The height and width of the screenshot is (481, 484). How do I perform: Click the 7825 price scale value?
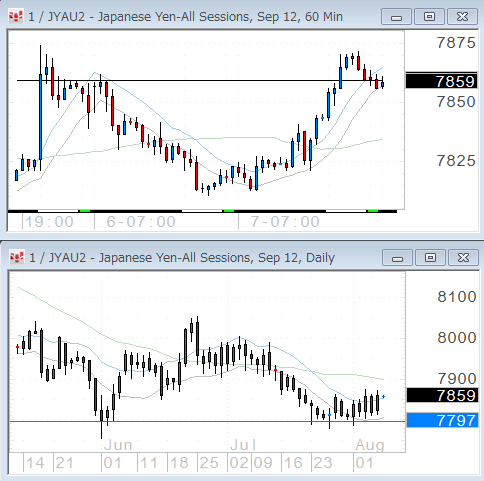[x=456, y=161]
